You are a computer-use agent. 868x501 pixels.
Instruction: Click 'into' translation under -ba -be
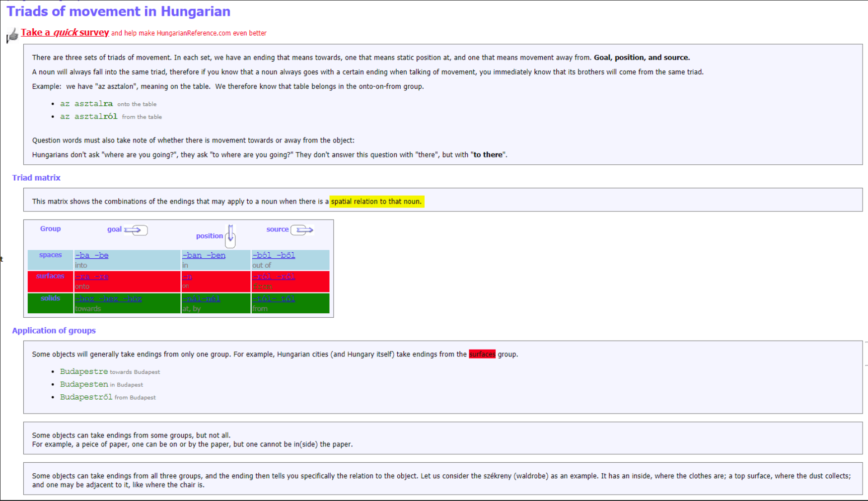[81, 266]
